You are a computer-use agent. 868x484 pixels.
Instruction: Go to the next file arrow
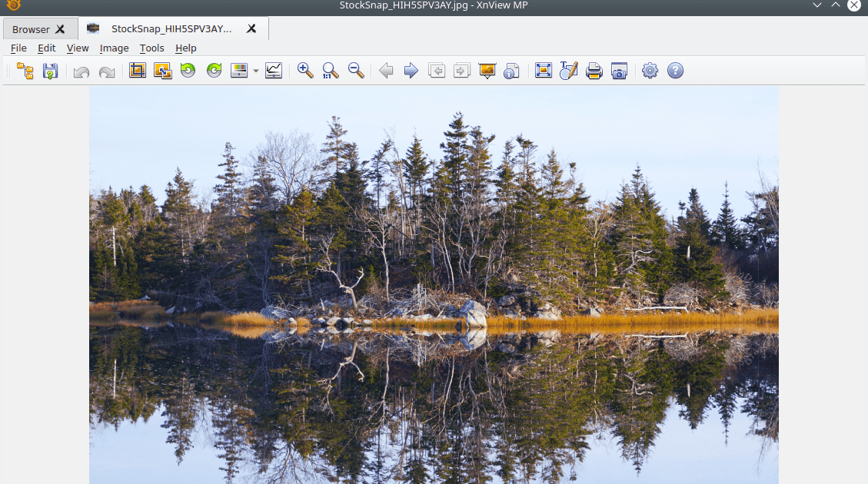[411, 70]
